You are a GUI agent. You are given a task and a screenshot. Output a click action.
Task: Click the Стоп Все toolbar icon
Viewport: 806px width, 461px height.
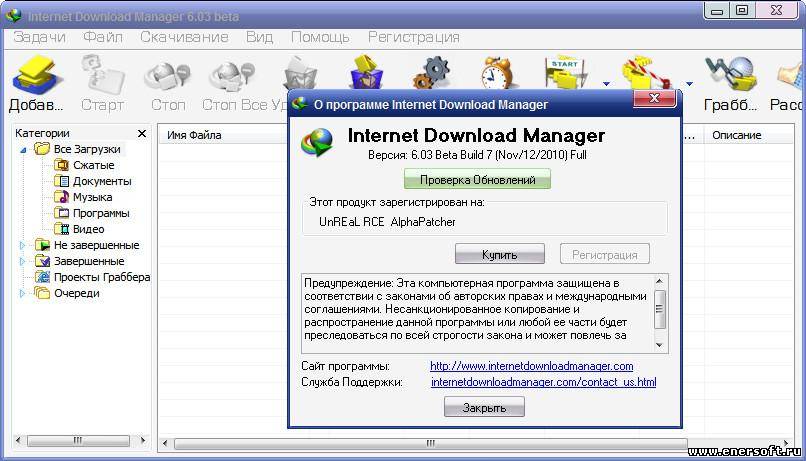pos(232,76)
